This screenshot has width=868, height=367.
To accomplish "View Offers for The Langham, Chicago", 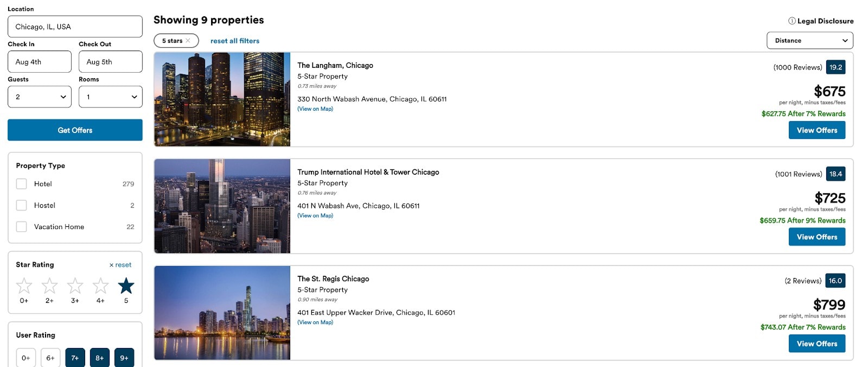I will (817, 130).
